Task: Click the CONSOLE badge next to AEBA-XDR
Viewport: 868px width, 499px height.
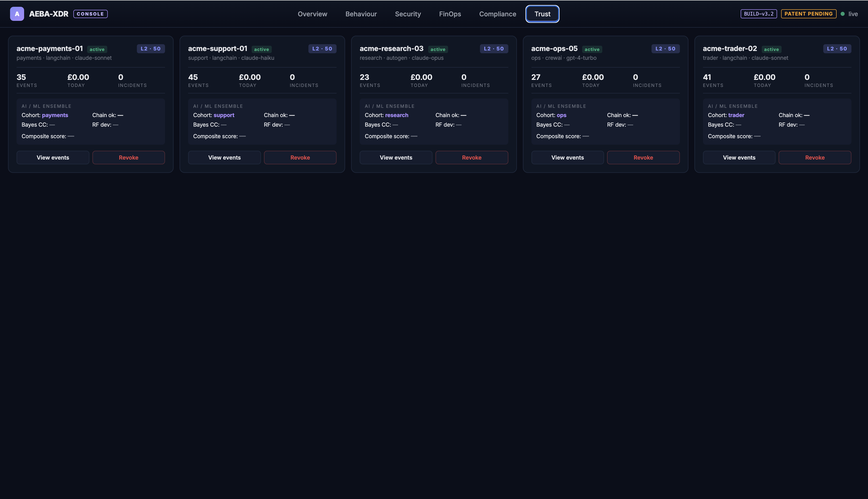Action: click(x=90, y=14)
